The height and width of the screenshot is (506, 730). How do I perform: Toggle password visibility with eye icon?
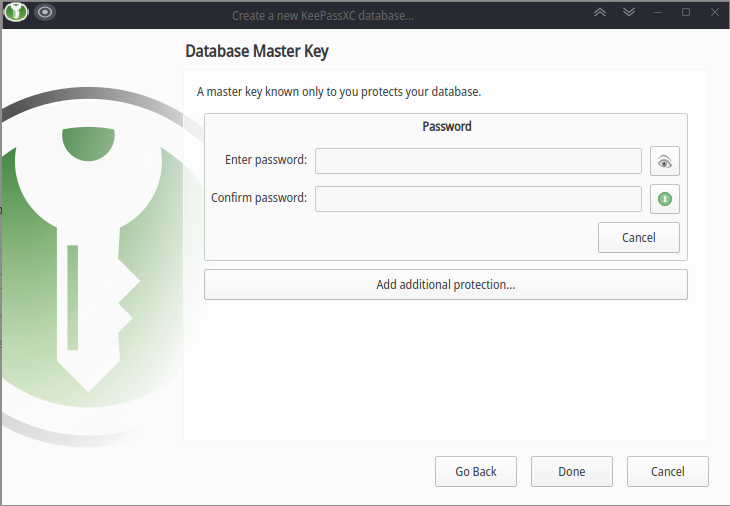click(664, 161)
